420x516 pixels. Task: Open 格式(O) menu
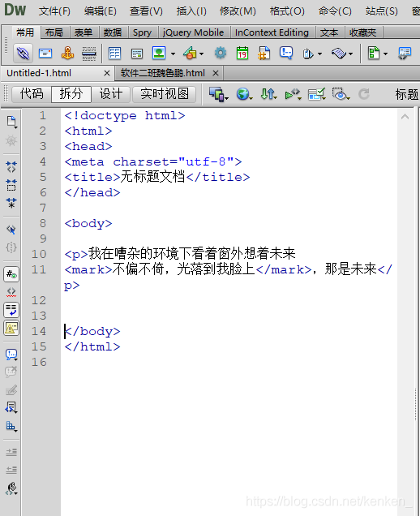[287, 11]
